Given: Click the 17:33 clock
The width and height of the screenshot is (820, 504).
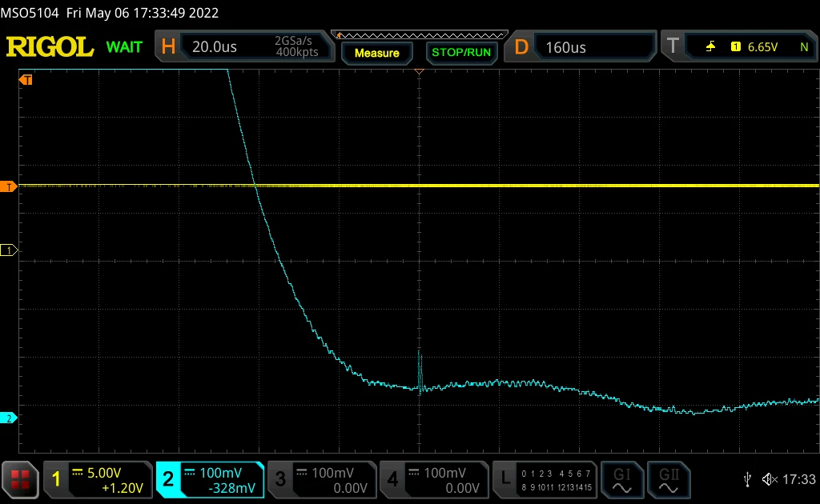Looking at the screenshot, I should coord(799,479).
